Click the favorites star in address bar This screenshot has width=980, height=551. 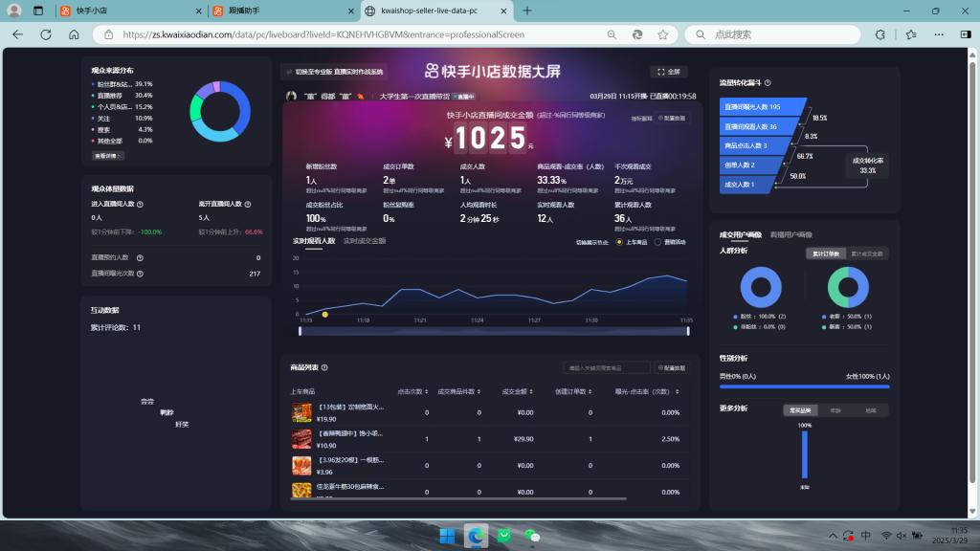click(x=663, y=34)
